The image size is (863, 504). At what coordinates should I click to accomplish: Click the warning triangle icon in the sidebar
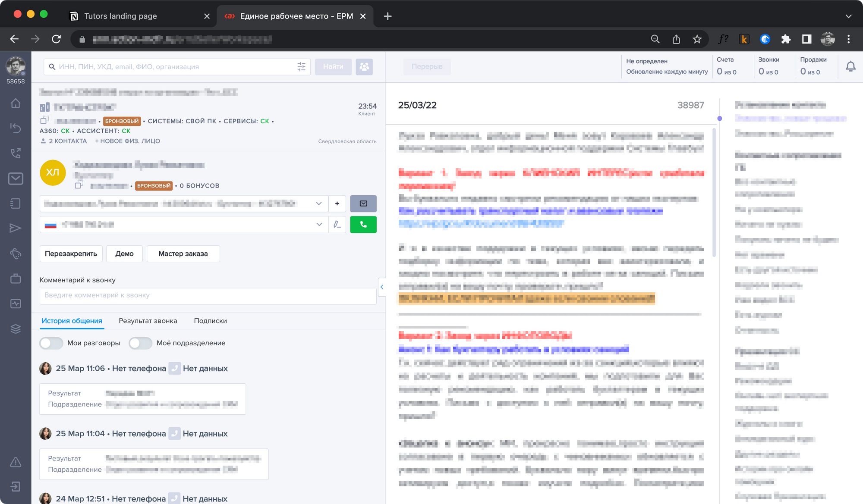[x=16, y=462]
